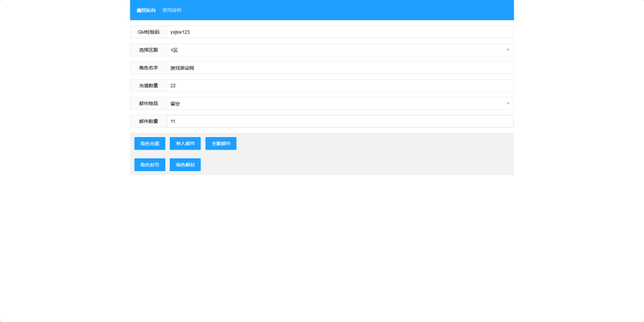Click the 全服邮件 button
The image size is (644, 322).
pyautogui.click(x=221, y=143)
